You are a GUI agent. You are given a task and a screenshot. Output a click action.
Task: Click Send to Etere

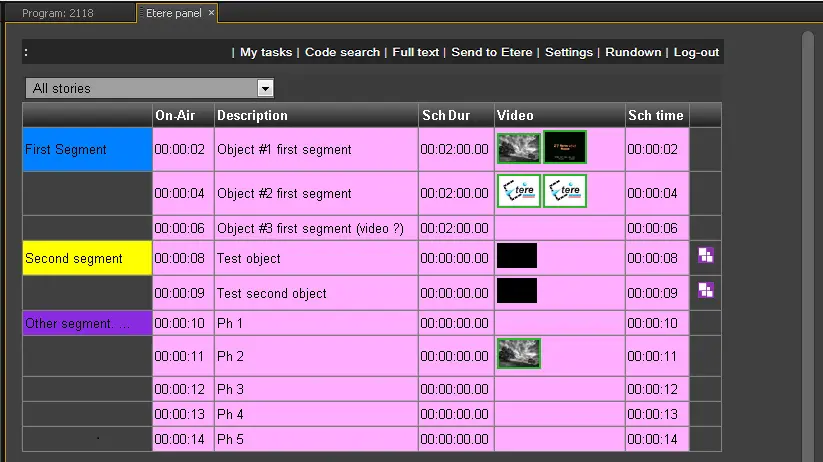click(x=492, y=52)
